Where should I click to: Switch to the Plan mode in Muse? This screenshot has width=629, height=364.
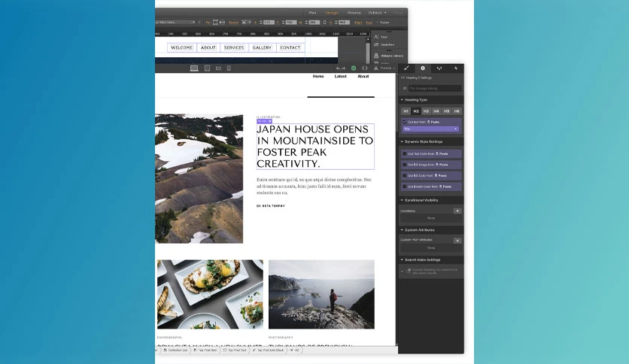click(x=312, y=13)
